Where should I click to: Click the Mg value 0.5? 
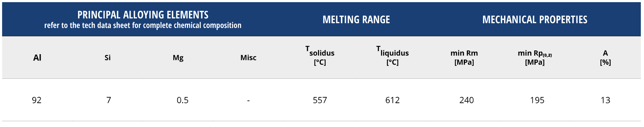point(182,100)
